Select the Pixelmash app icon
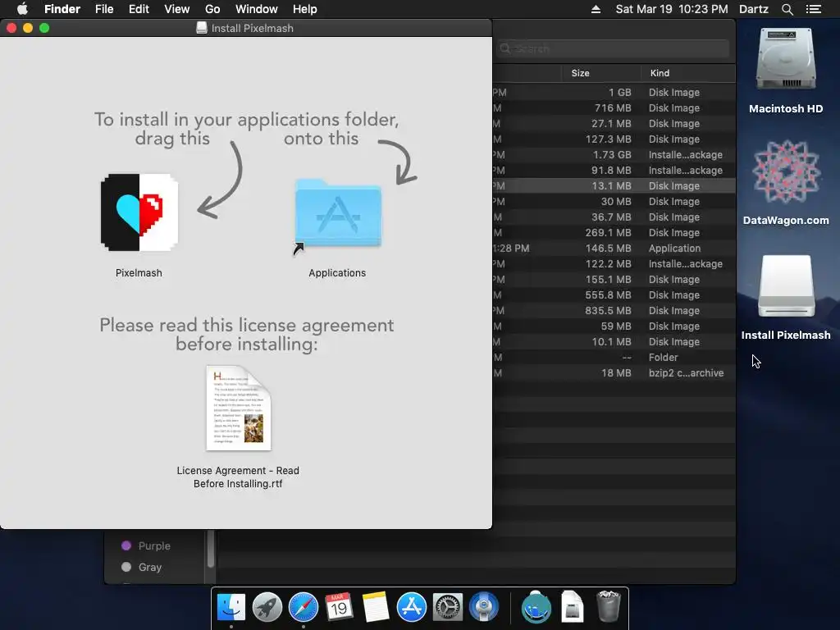 (x=139, y=212)
